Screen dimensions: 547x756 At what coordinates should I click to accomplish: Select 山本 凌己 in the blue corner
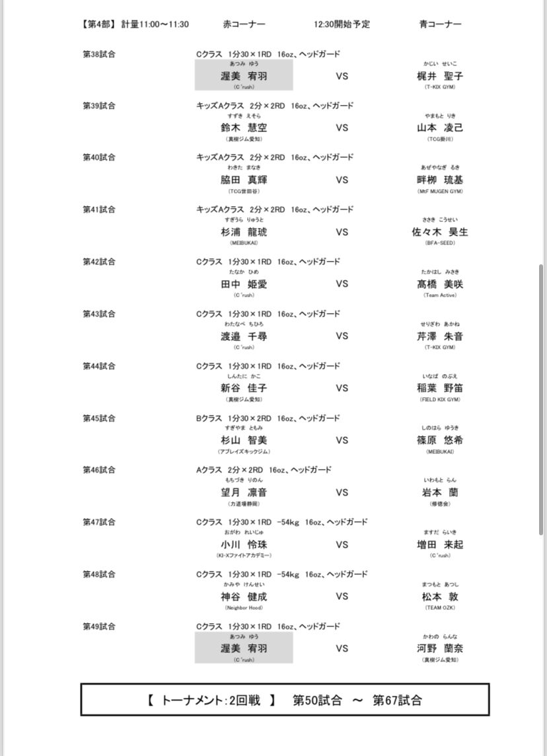pos(440,128)
